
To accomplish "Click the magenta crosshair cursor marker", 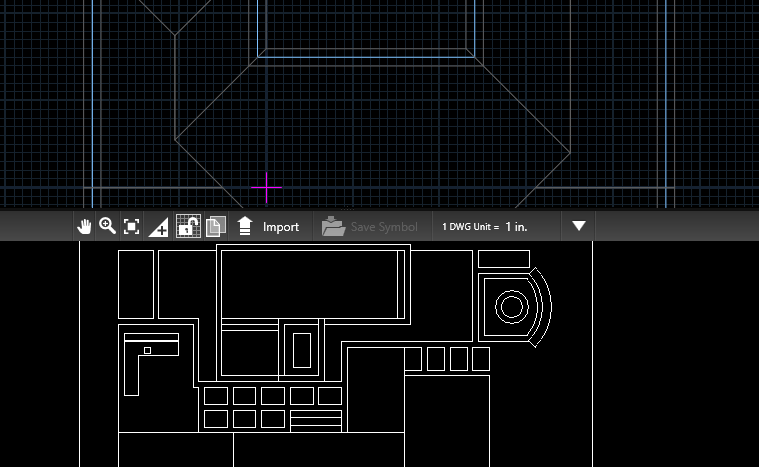I will [x=266, y=187].
